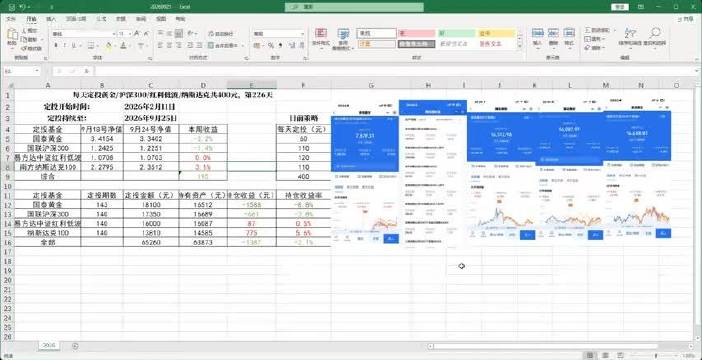Switch to the Formulas ribbon tab
The image size is (702, 360).
(101, 19)
